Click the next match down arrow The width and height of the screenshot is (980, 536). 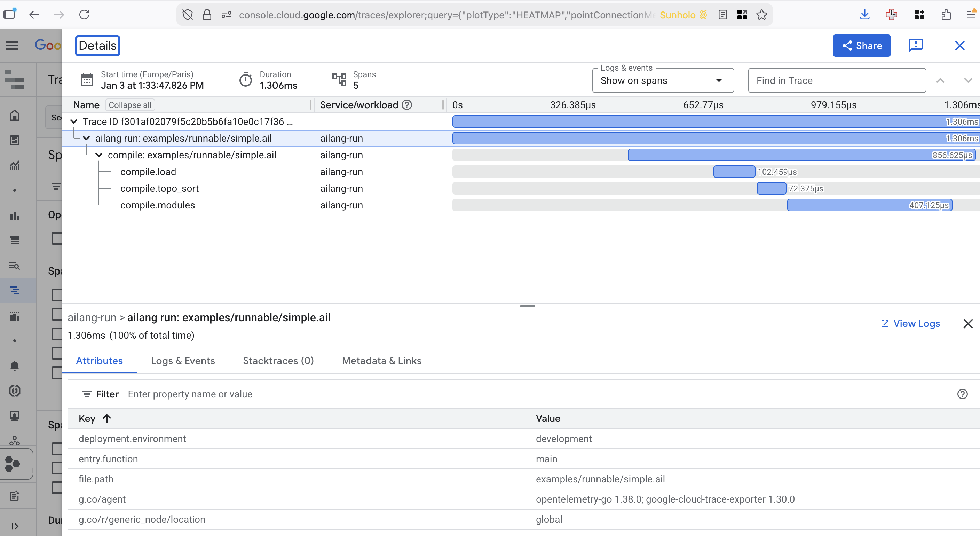tap(967, 81)
